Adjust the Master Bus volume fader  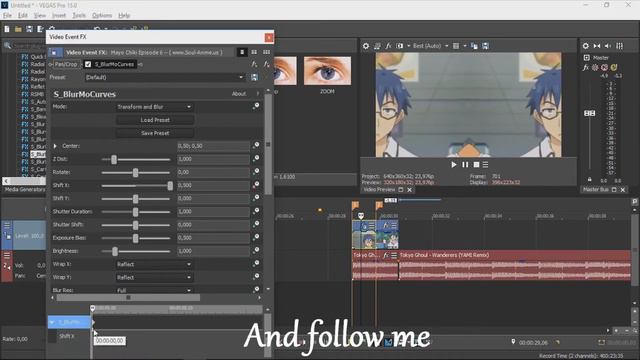tap(589, 113)
